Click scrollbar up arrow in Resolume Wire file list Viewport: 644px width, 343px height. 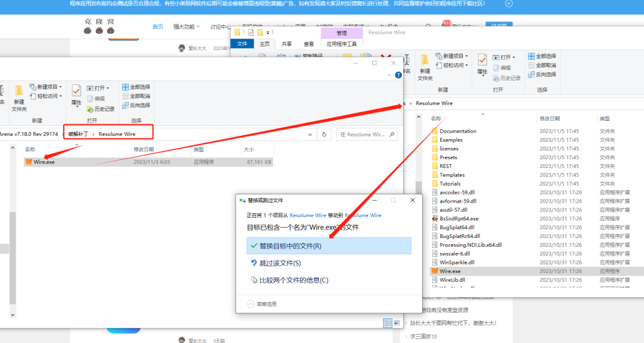tap(418, 117)
